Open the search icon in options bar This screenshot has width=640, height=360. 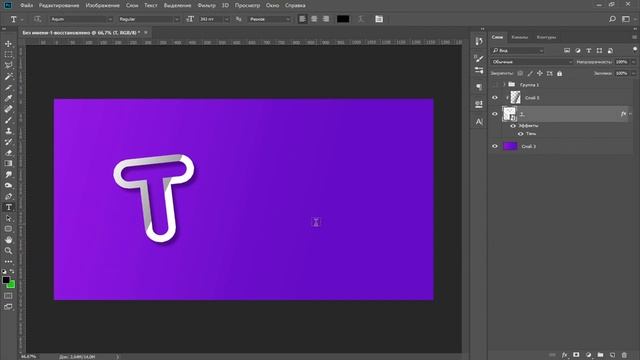click(612, 19)
